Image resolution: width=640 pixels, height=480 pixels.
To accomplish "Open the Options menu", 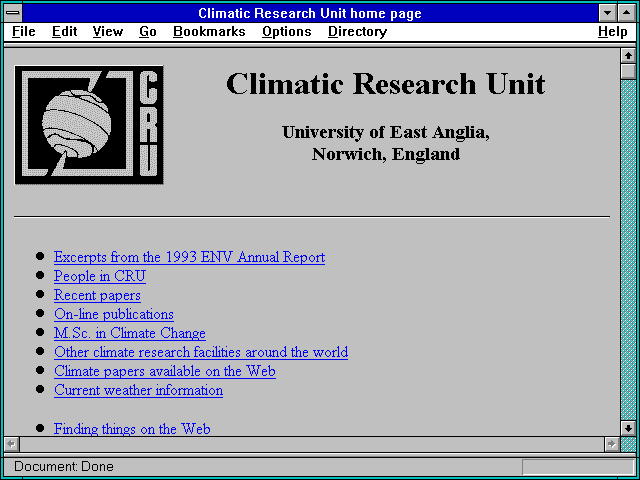I will pyautogui.click(x=287, y=32).
